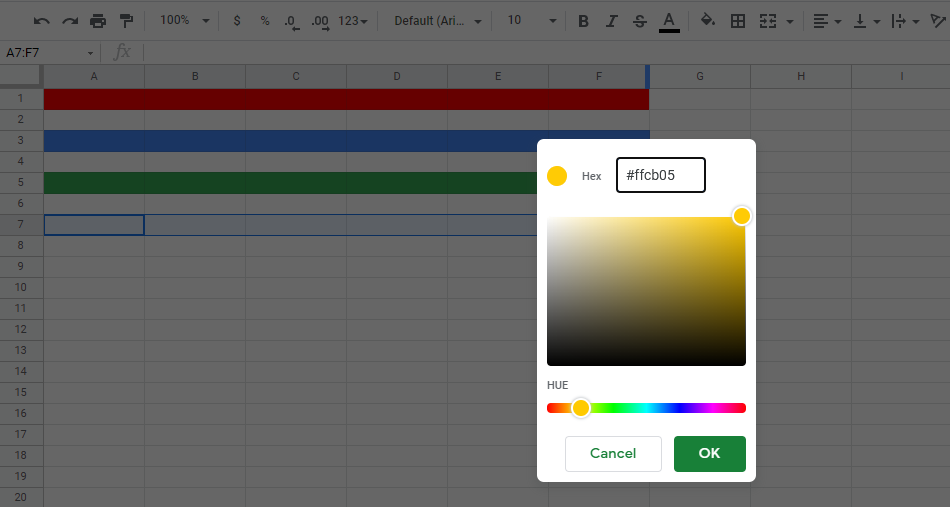Open the Default (Arial) font dropdown

pyautogui.click(x=437, y=21)
